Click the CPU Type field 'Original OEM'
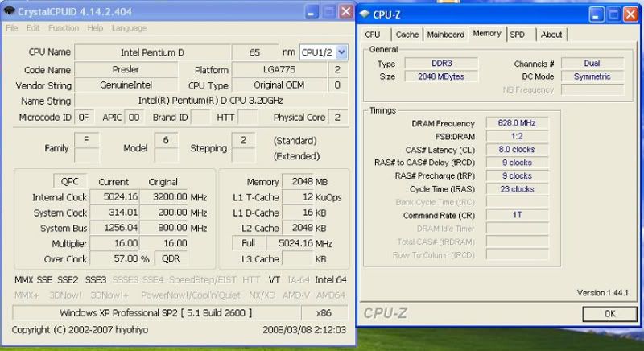Screen dimensions: 644x351 point(279,85)
